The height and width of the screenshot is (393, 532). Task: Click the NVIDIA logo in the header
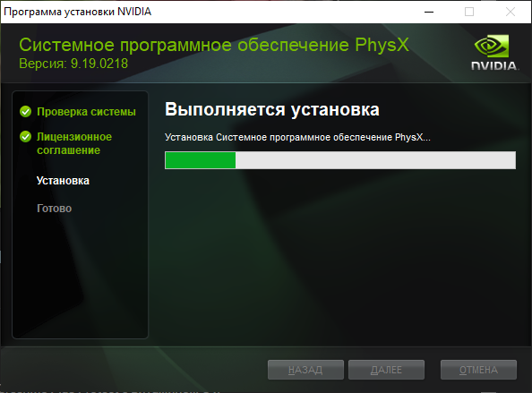[495, 53]
